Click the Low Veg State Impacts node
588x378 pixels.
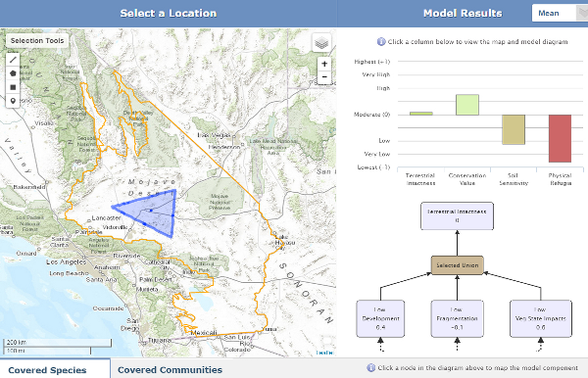click(x=541, y=318)
